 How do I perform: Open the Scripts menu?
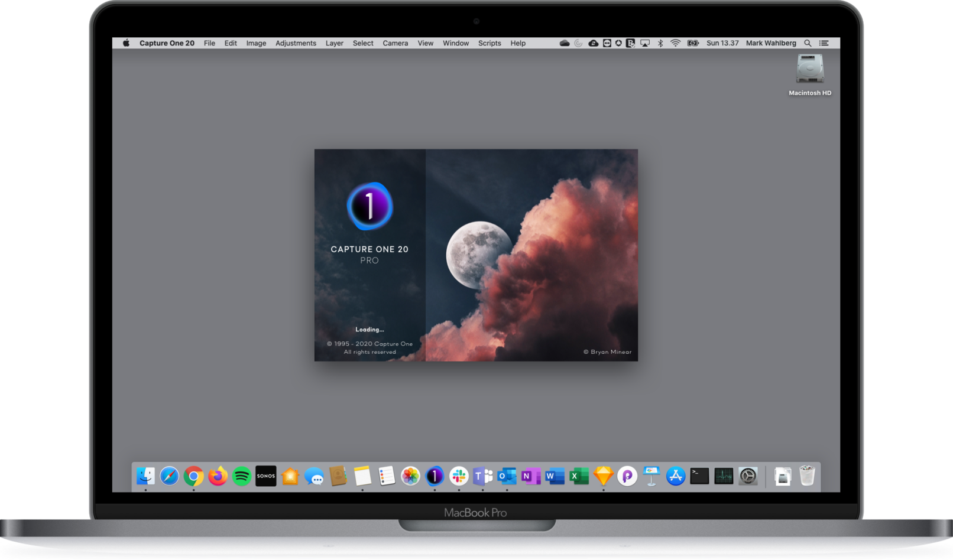490,43
